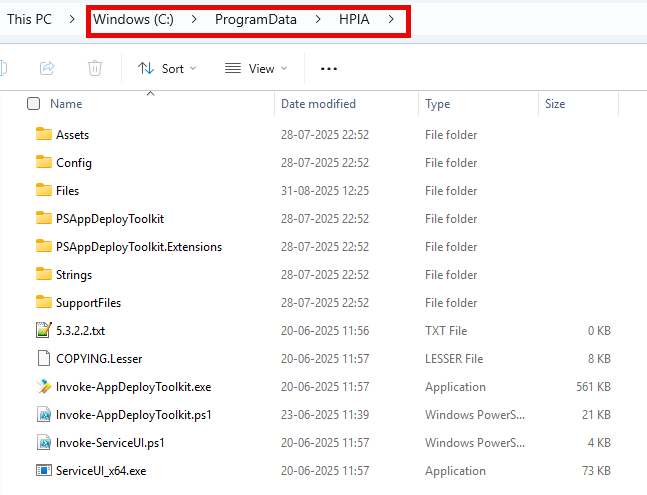Select the Invoke-AppDeployToolkit.exe application icon
647x495 pixels.
43,387
